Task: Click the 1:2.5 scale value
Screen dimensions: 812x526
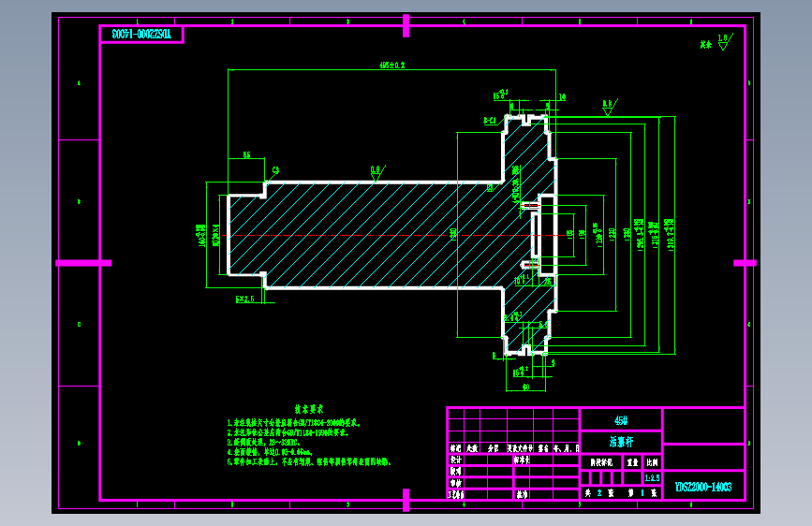Action: (652, 478)
